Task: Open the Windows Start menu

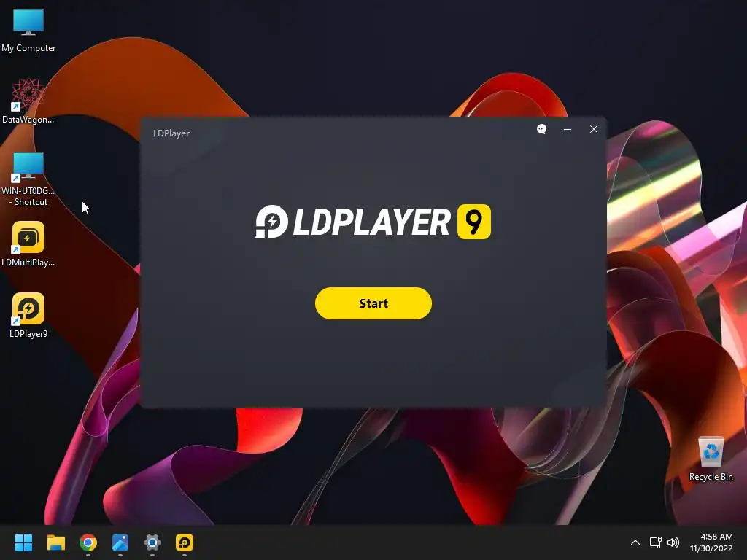Action: click(x=23, y=542)
